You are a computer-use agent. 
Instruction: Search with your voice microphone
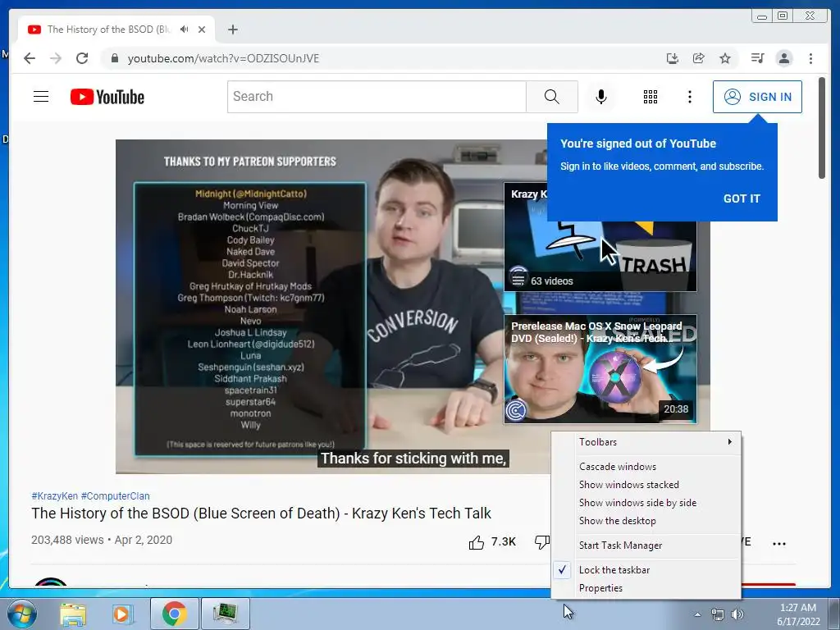tap(601, 97)
